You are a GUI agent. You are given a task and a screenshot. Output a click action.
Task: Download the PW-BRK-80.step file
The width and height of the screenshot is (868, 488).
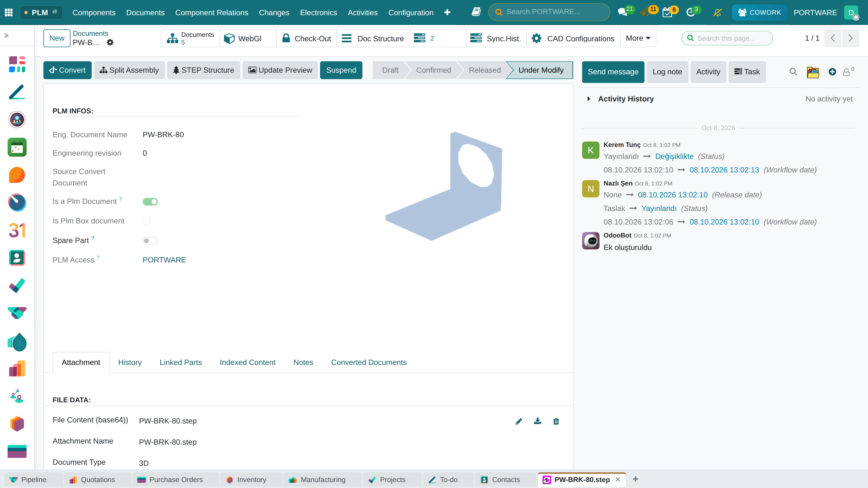537,421
